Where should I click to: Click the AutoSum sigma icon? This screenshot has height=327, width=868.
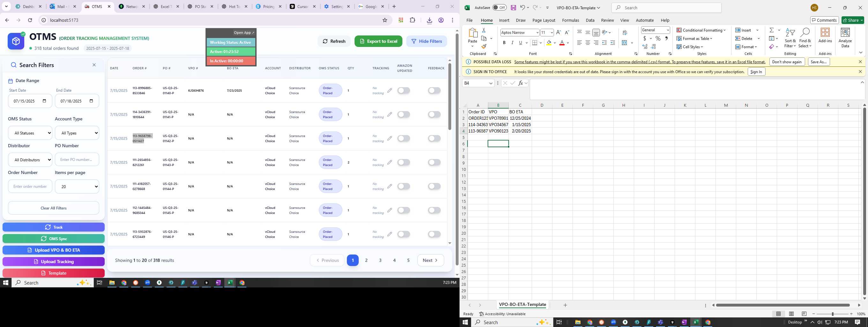pos(771,30)
